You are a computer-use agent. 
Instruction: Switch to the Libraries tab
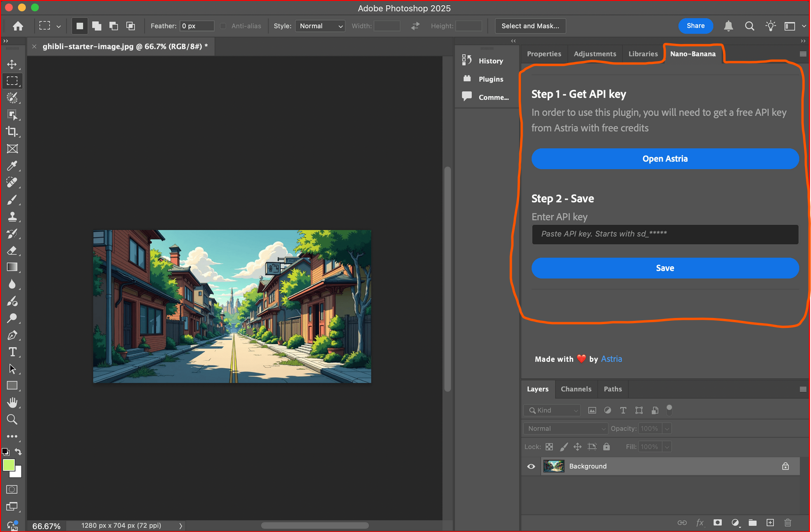pos(643,54)
